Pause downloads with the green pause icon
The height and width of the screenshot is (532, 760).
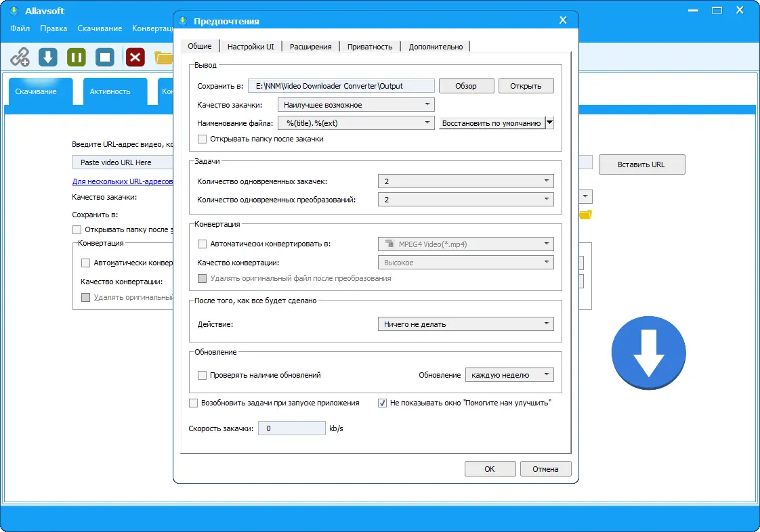coord(76,57)
